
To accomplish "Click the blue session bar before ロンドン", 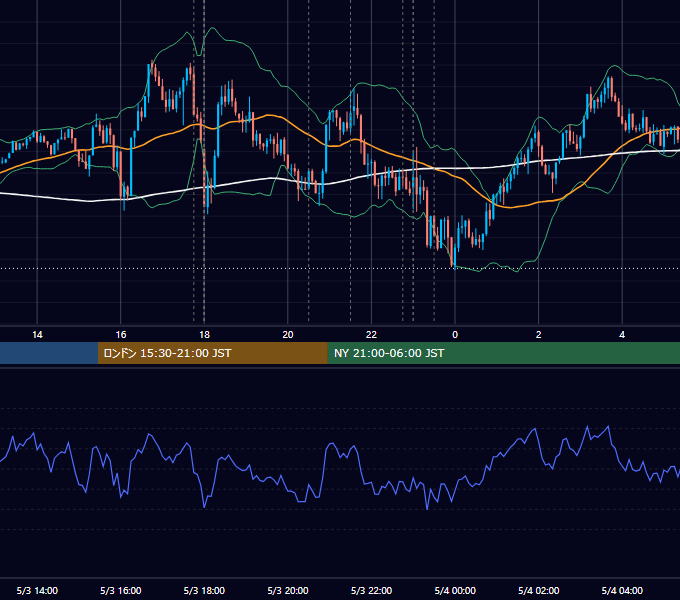I will click(x=49, y=353).
